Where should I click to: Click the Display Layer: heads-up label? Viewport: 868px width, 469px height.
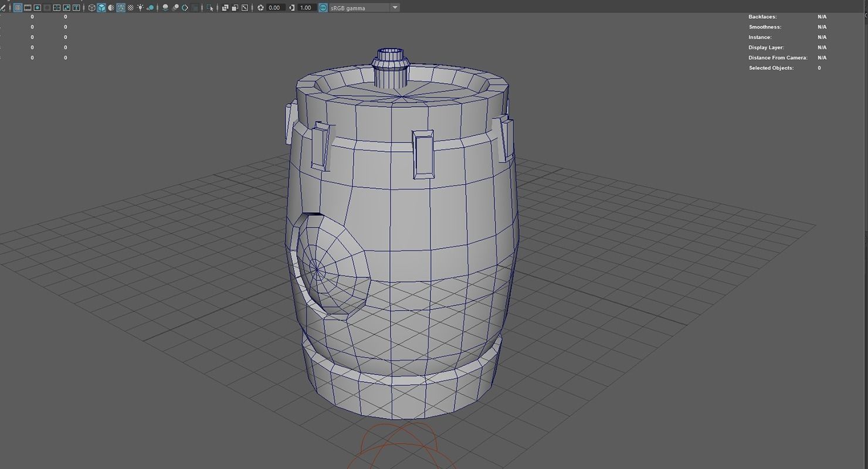point(766,47)
